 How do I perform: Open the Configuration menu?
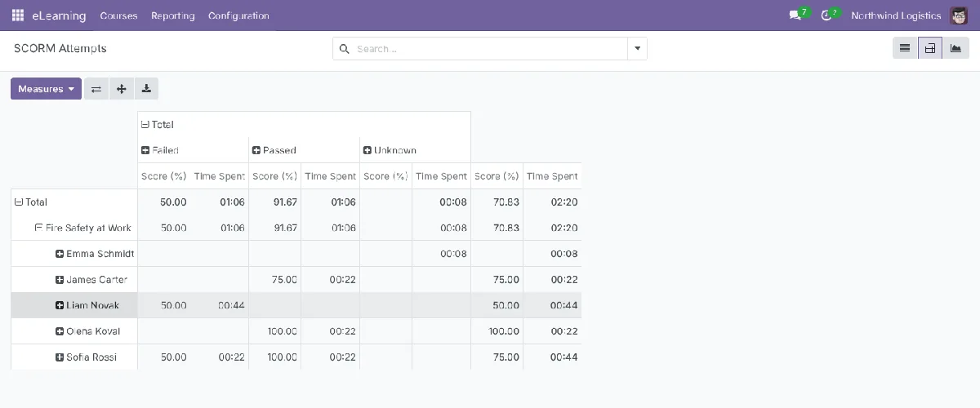(x=238, y=16)
